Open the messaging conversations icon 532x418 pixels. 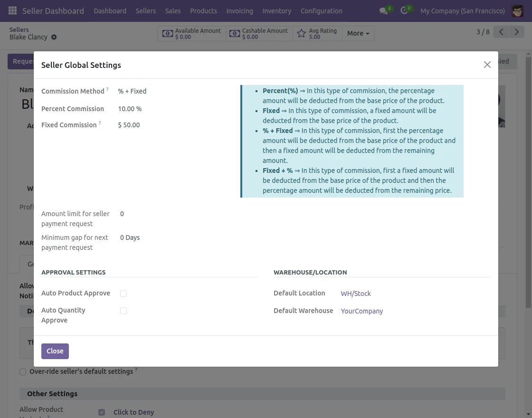[x=383, y=10]
